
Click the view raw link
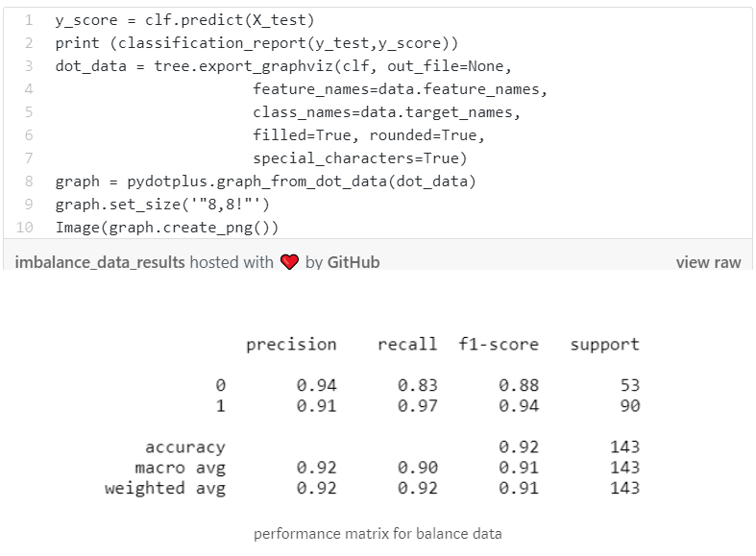point(708,261)
